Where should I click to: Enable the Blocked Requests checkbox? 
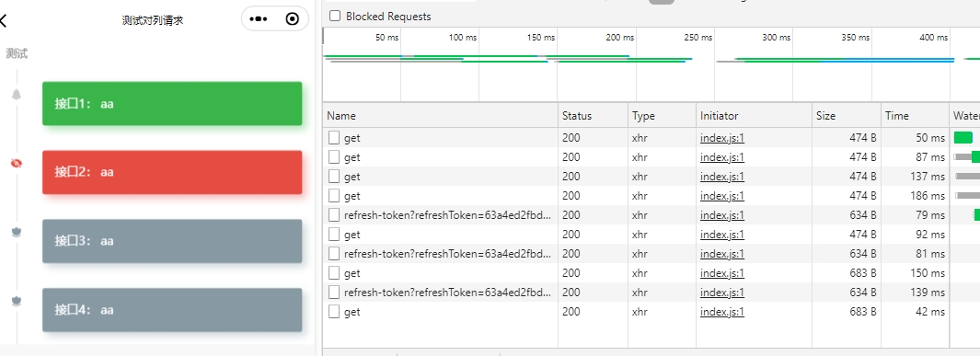(335, 16)
